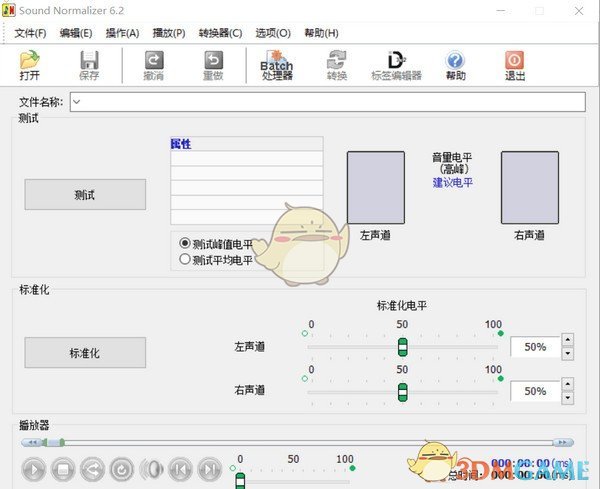Click the 转换 convert toolbar icon
The image size is (600, 489).
(337, 65)
